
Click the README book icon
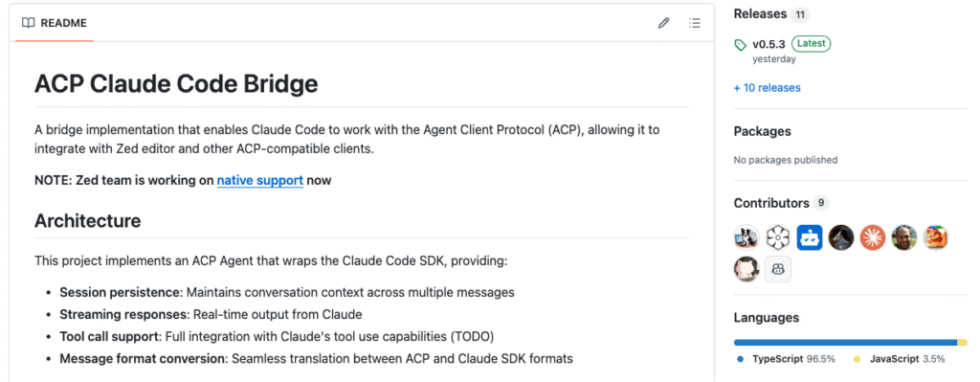pyautogui.click(x=28, y=23)
